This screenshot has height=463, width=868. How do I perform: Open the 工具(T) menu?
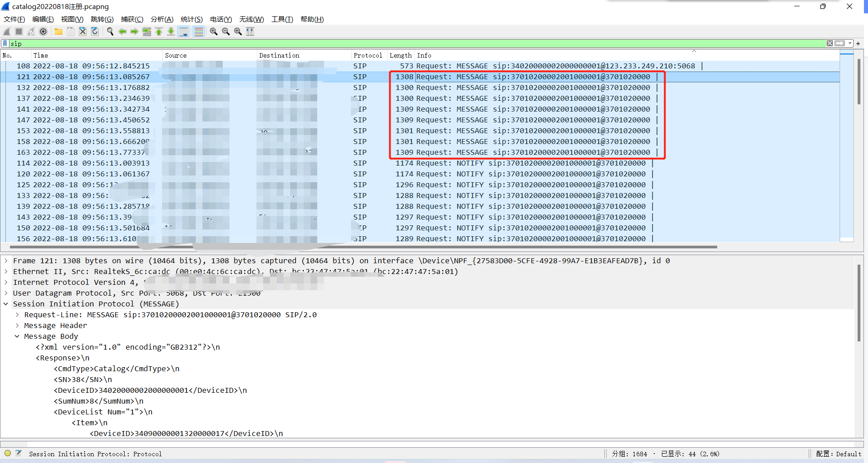pyautogui.click(x=282, y=19)
